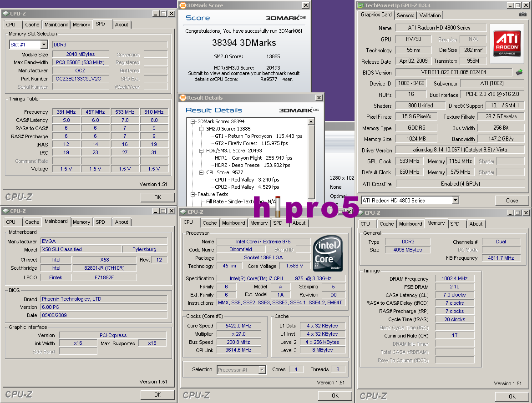Open About tab in CPU-Z Mainboard window
This screenshot has width=532, height=403.
122,222
